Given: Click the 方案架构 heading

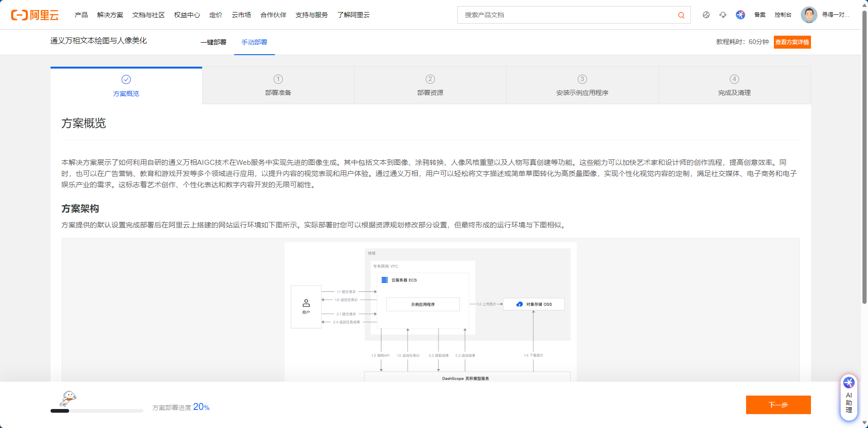Looking at the screenshot, I should pos(80,209).
